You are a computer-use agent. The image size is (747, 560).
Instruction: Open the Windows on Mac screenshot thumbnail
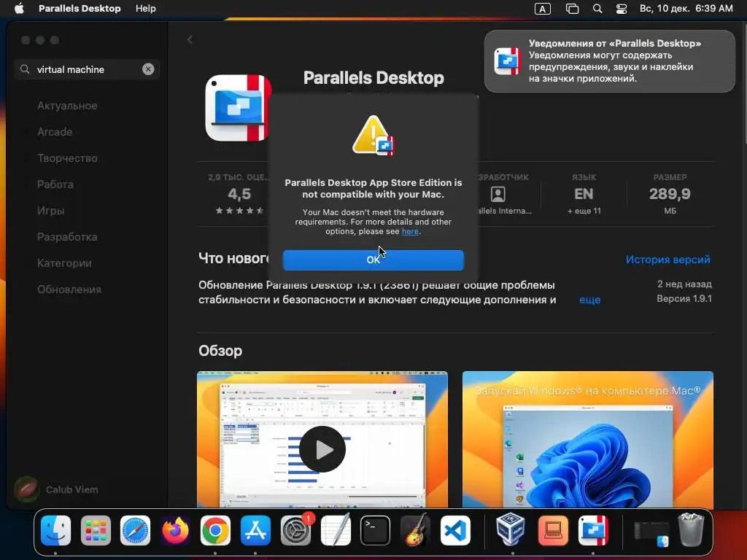587,440
